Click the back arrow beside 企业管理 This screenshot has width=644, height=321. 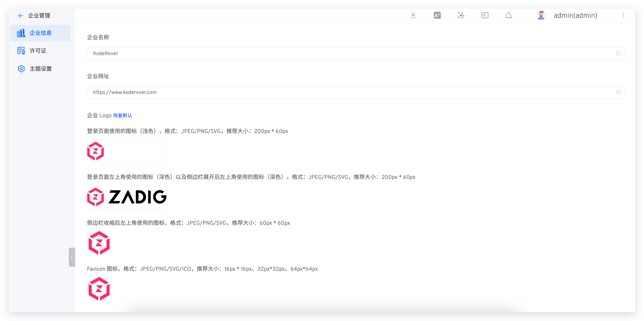click(x=21, y=16)
